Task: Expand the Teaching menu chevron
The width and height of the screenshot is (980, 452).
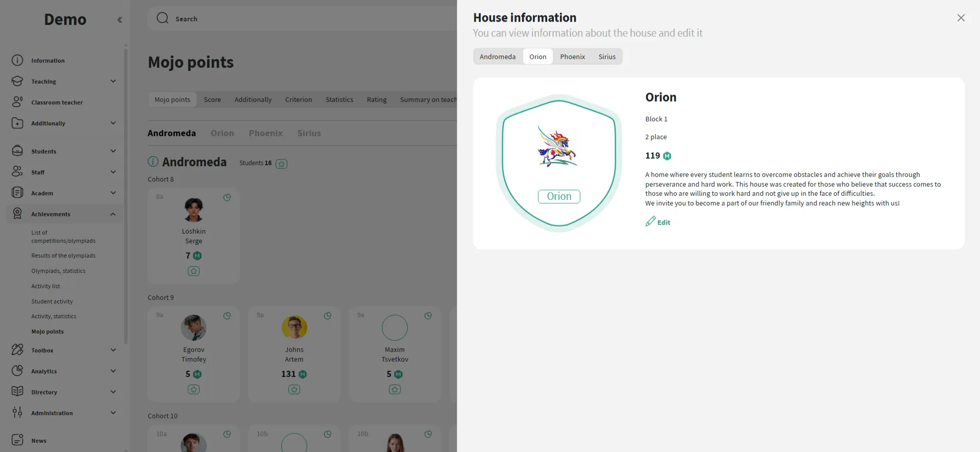Action: click(x=113, y=81)
